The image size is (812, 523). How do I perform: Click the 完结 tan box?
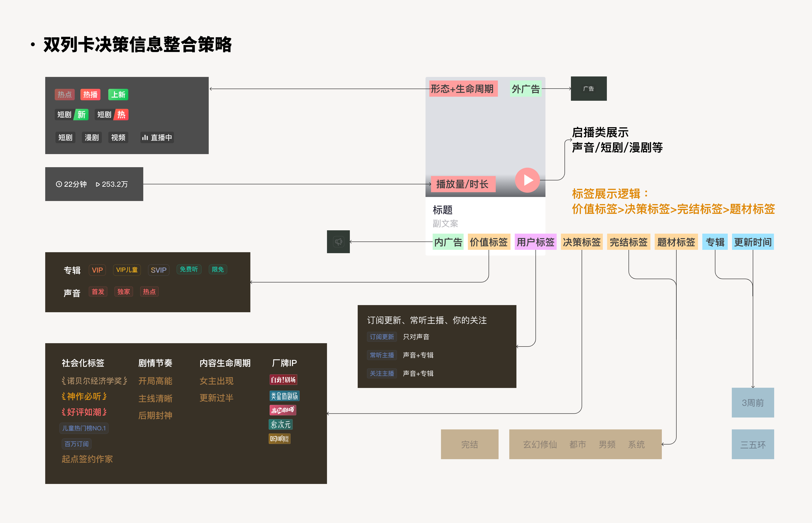coord(470,445)
